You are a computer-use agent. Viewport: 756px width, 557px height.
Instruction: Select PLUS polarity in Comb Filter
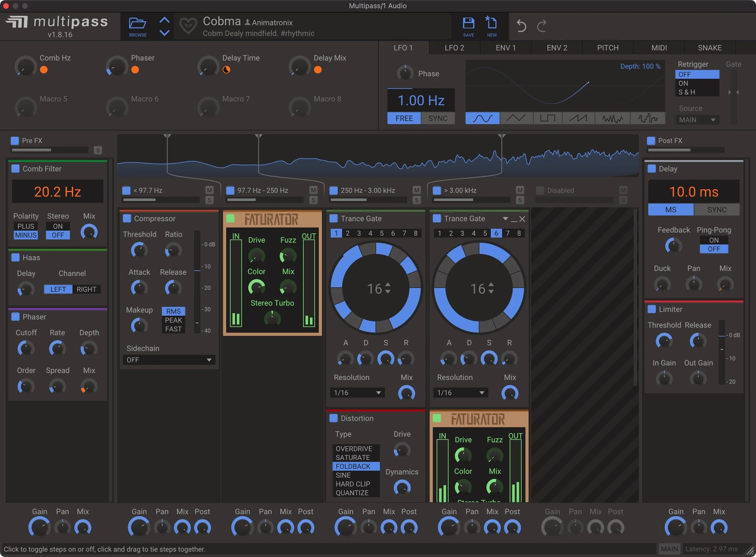[26, 226]
